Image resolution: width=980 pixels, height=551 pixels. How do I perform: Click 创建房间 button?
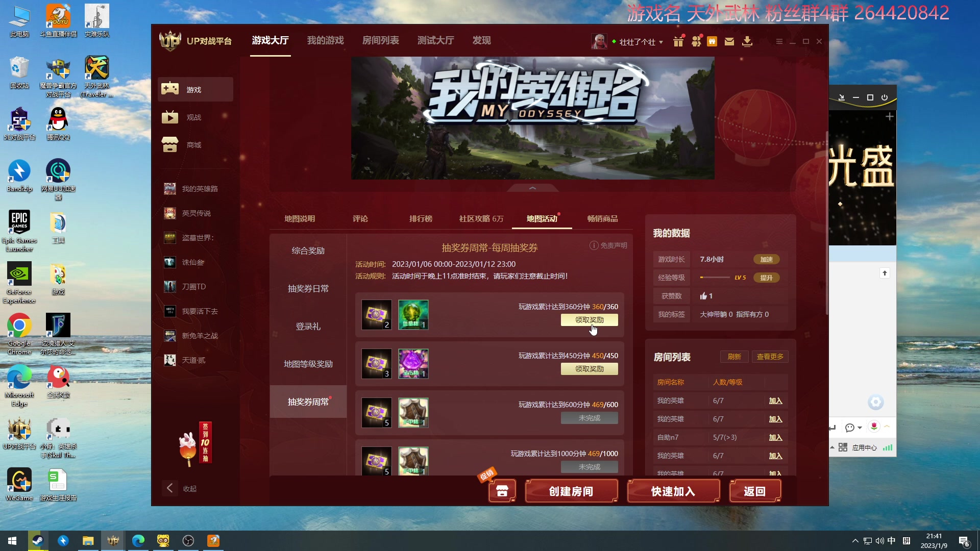[x=571, y=491]
